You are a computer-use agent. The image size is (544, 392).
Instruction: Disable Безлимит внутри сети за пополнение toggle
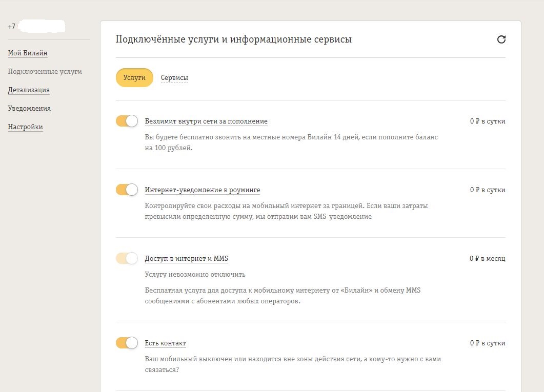(127, 121)
